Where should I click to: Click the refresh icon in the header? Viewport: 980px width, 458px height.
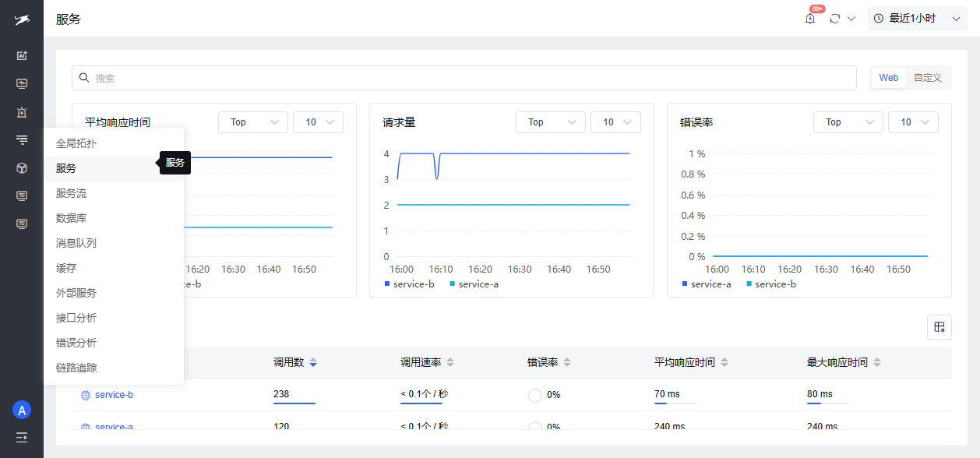click(835, 18)
